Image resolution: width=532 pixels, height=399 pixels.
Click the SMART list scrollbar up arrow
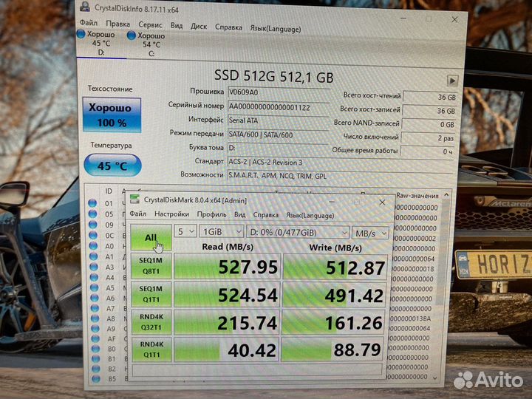446,195
